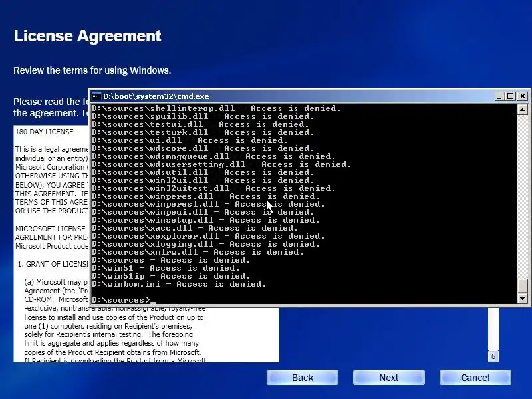This screenshot has width=532, height=399.
Task: Click the 'D:\sources\testwrk.dll' output line
Action: (203, 132)
